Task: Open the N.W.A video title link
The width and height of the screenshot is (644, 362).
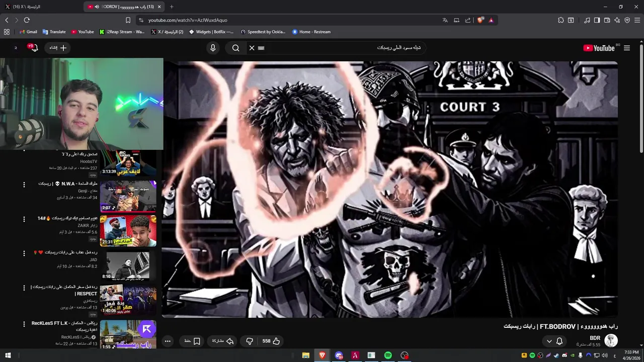Action: (x=68, y=184)
